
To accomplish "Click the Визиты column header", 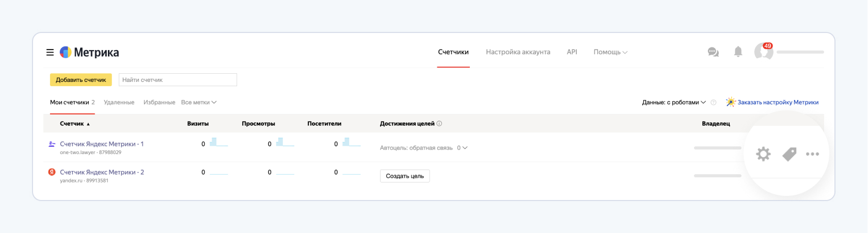I will [x=198, y=124].
